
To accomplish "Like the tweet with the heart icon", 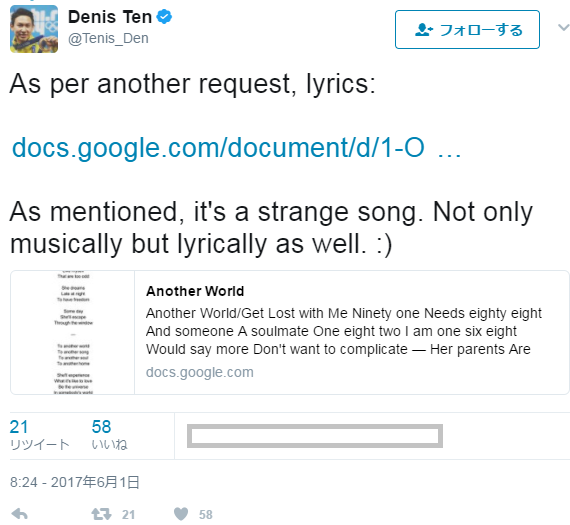I will point(181,514).
